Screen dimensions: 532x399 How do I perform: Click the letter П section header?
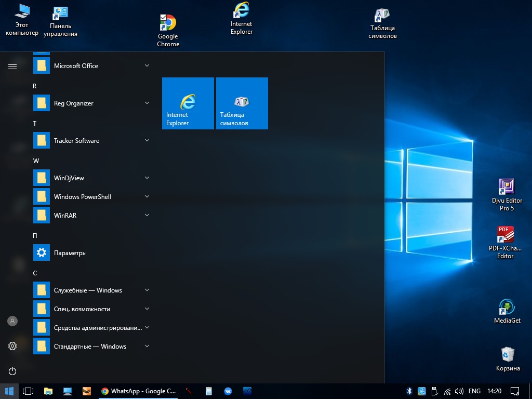click(x=35, y=235)
